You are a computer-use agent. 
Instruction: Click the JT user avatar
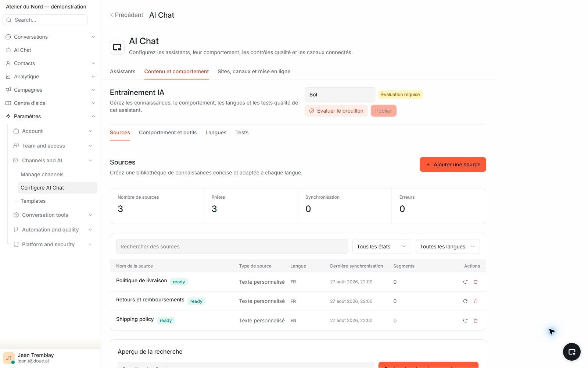coord(9,358)
